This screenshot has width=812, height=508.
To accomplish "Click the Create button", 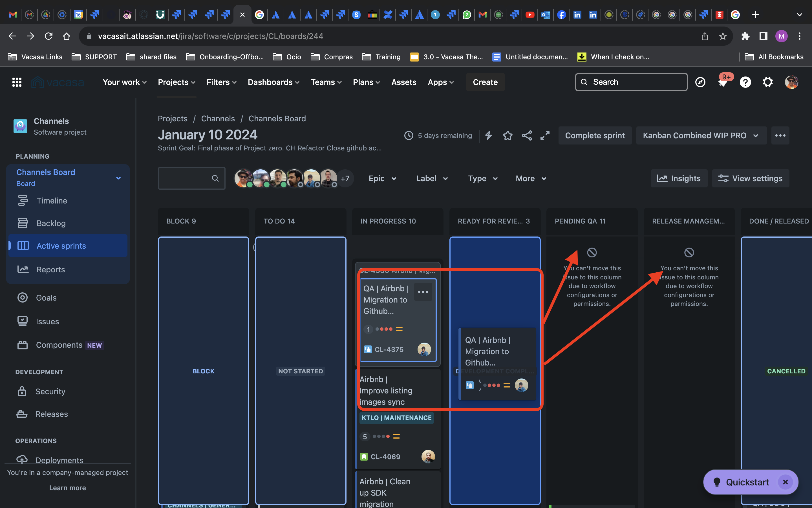I will [x=485, y=82].
